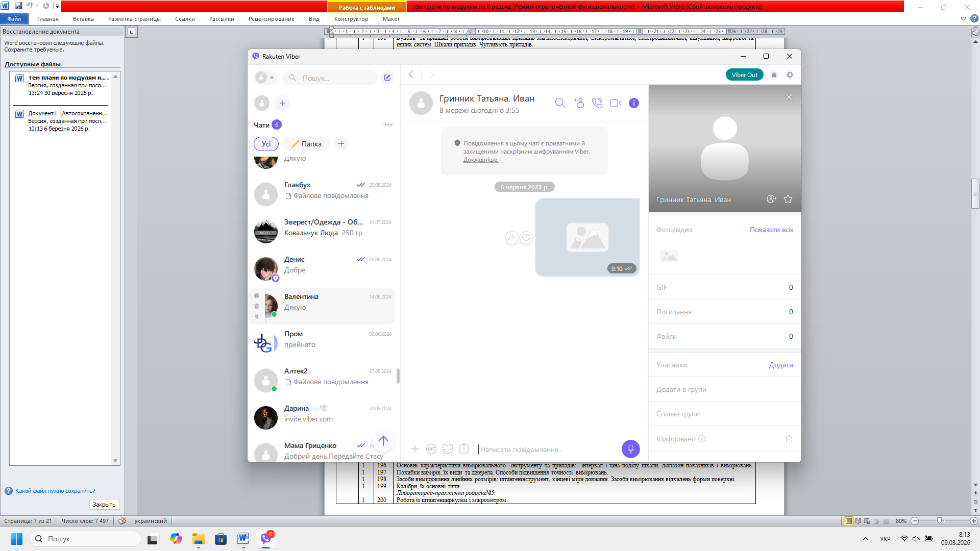Screen dimensions: 980x551
Task: Click the compose new message icon
Action: tap(387, 78)
